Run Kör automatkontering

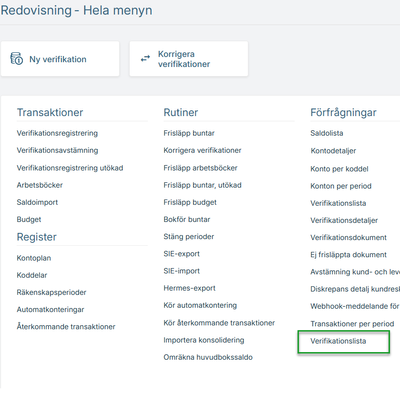click(x=200, y=305)
